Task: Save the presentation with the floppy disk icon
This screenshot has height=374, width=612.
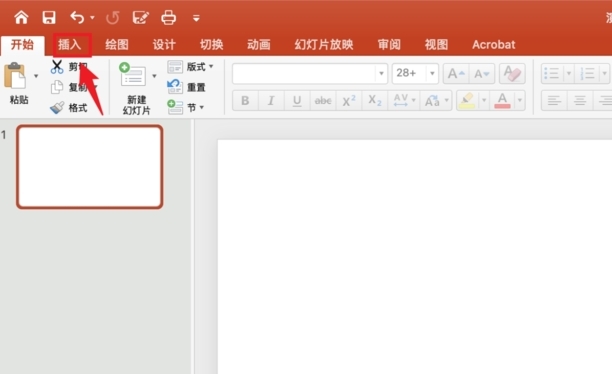Action: pos(49,18)
